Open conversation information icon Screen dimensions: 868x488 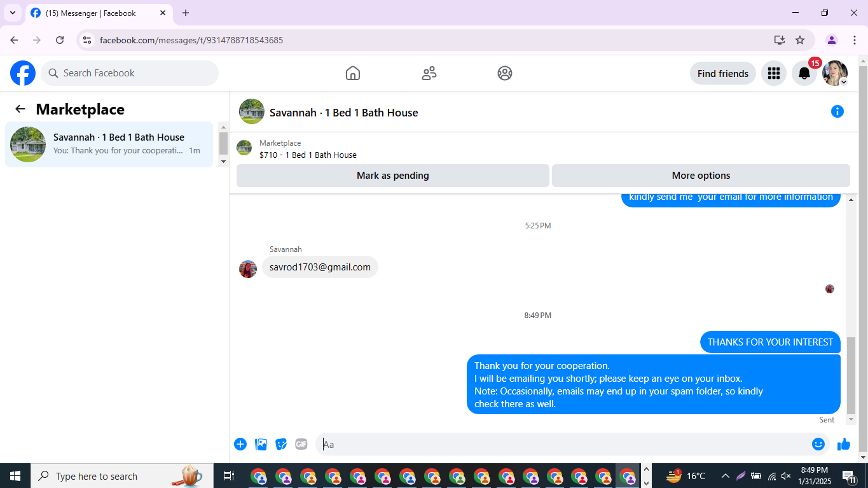pyautogui.click(x=837, y=111)
